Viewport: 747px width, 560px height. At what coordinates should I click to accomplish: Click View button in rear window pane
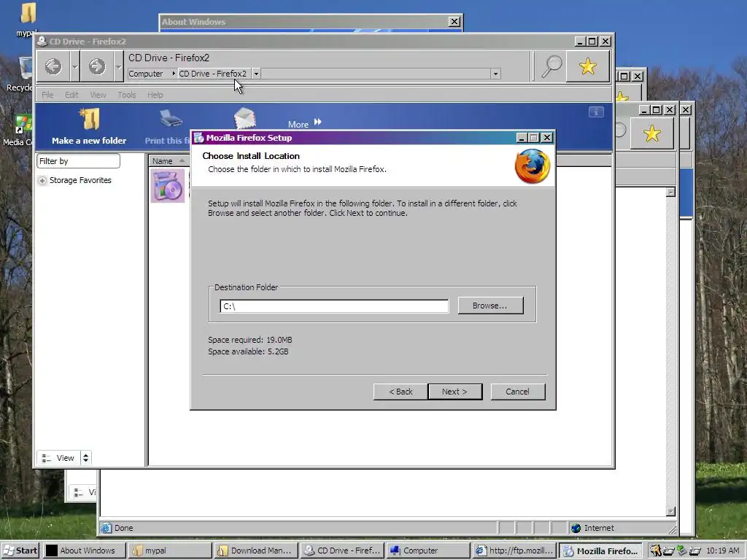coord(82,492)
